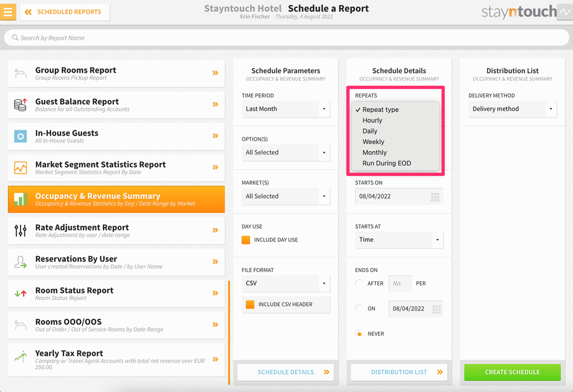Click chevron arrows for Group Rooms Report
The image size is (573, 392).
coord(215,73)
